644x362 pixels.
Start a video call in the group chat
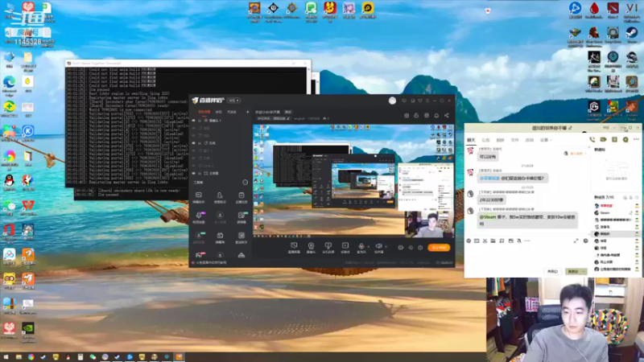tap(603, 140)
